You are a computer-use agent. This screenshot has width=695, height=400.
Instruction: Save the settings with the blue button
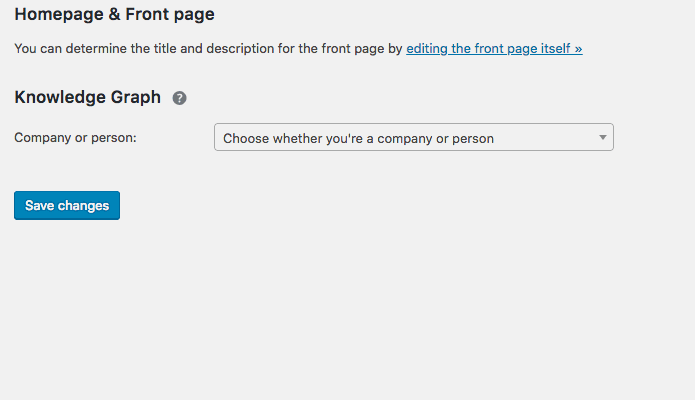67,205
